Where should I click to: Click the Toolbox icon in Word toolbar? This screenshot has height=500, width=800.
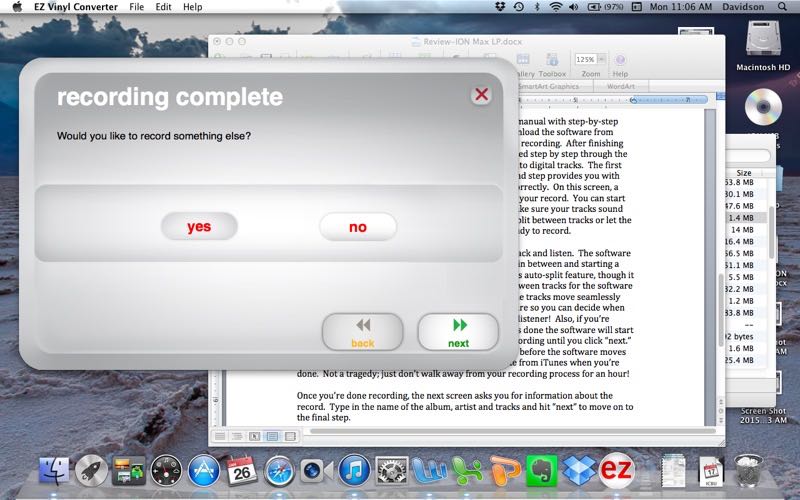[x=552, y=62]
